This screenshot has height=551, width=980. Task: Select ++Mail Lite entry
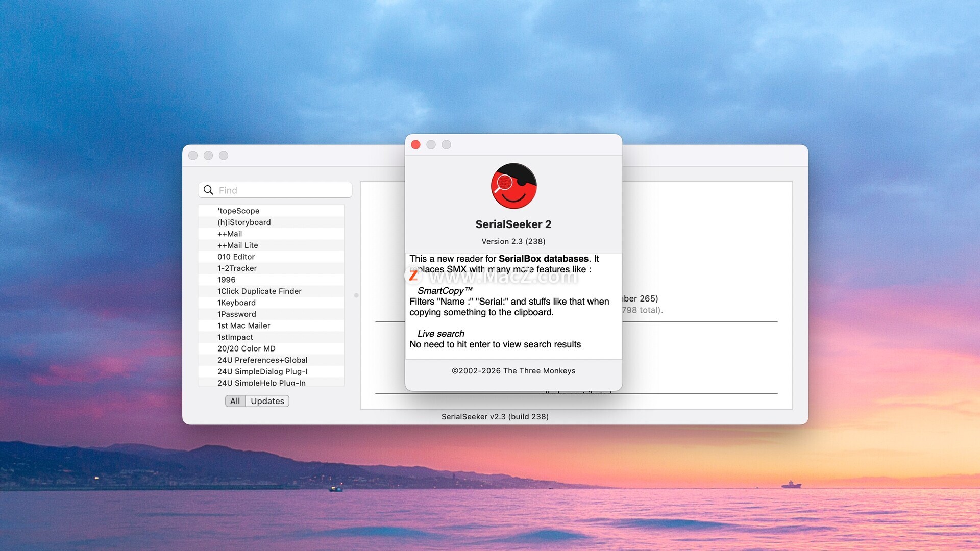coord(238,245)
